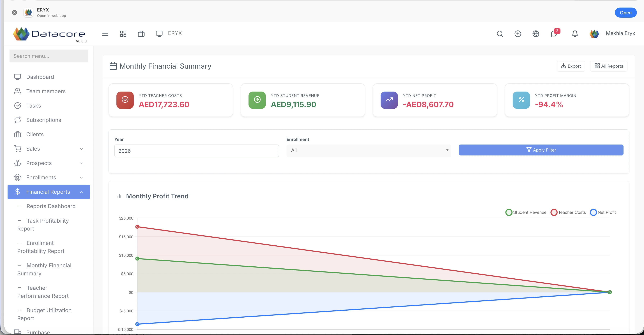The height and width of the screenshot is (335, 644).
Task: Open Tasks in sidebar
Action: point(33,106)
